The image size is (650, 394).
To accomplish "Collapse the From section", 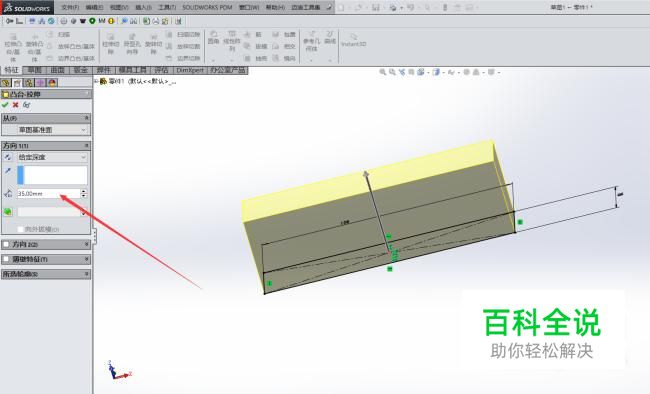I will point(87,118).
